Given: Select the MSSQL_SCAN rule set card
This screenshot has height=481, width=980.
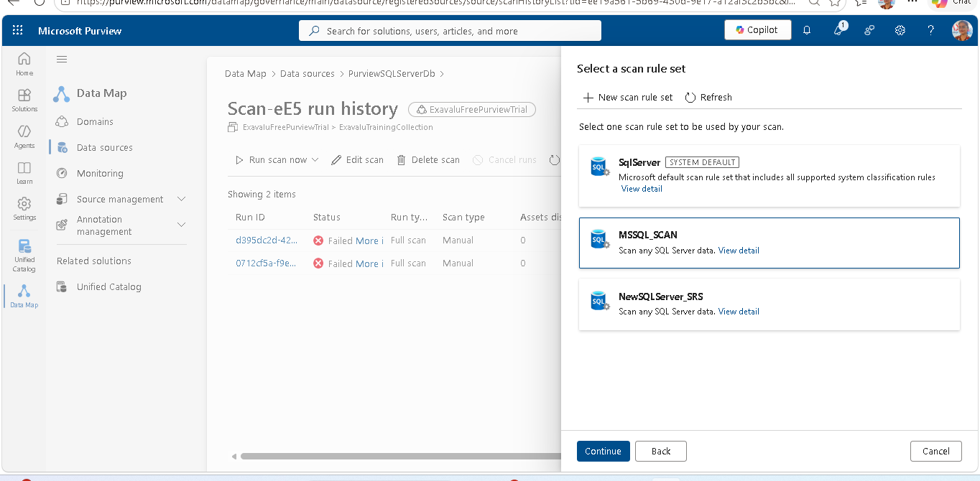Looking at the screenshot, I should pos(769,243).
